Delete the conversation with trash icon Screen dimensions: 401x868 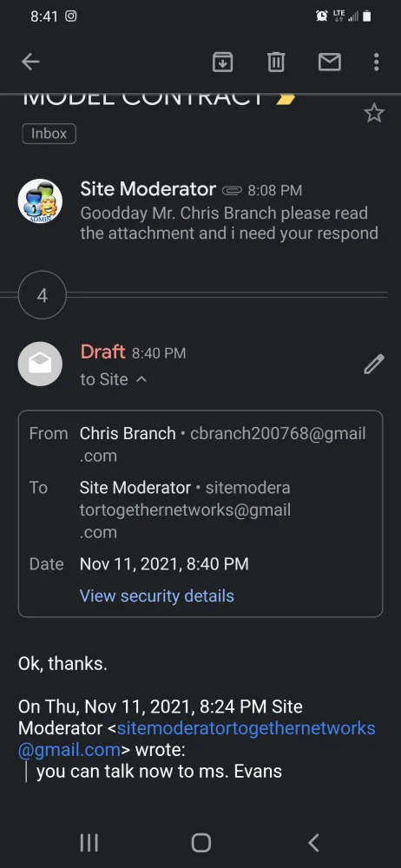pyautogui.click(x=276, y=62)
